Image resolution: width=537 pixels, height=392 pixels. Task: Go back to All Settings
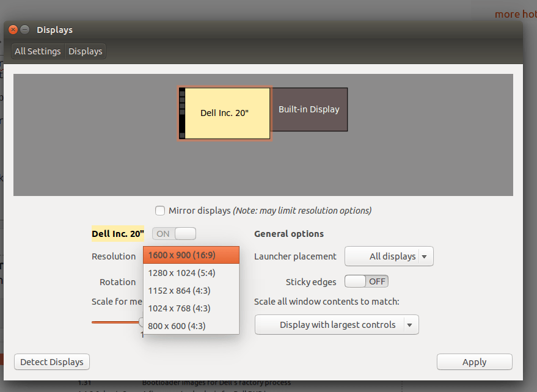coord(38,51)
